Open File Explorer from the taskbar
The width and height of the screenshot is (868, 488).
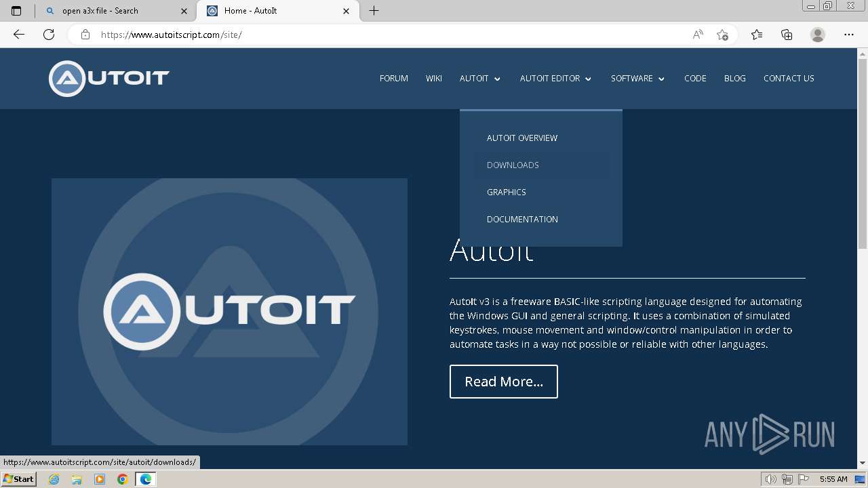coord(77,479)
